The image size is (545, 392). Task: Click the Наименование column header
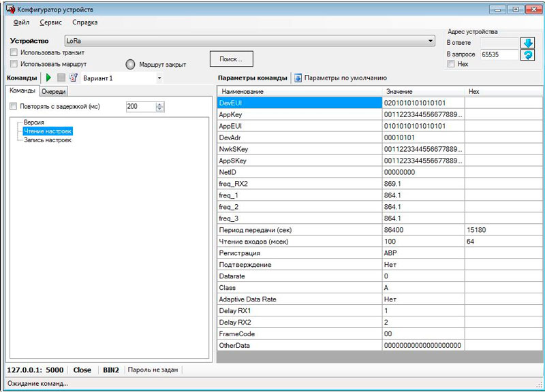click(x=300, y=92)
